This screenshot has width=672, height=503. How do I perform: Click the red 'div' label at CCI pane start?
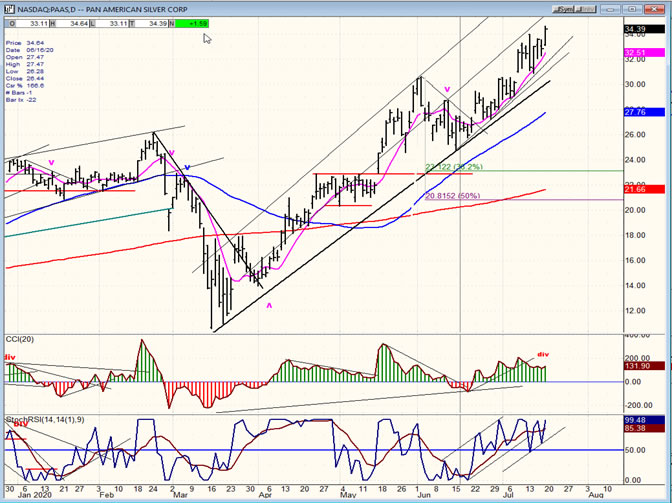[10, 357]
